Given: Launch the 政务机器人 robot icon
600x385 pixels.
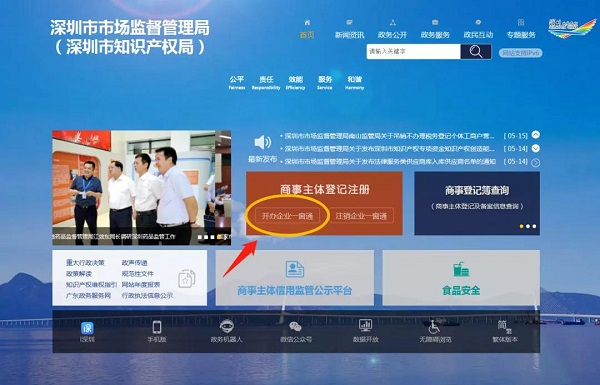Looking at the screenshot, I should pos(227,326).
